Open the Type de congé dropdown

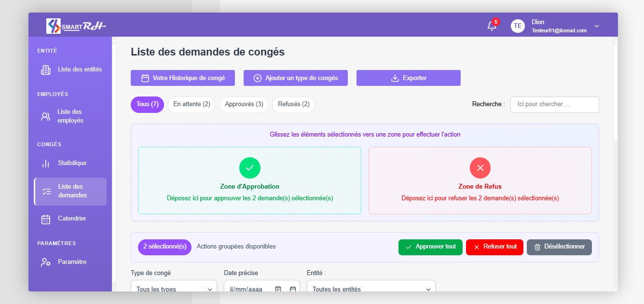click(x=174, y=289)
